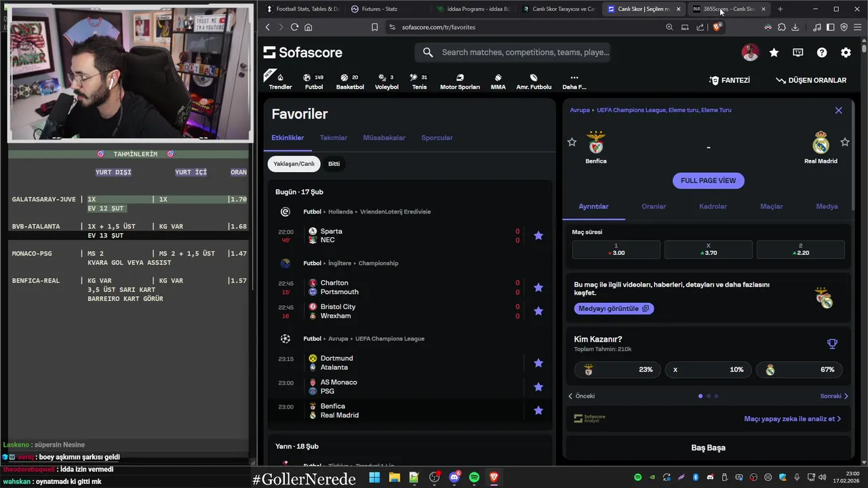
Task: Open the Sofascore help icon
Action: (x=822, y=52)
